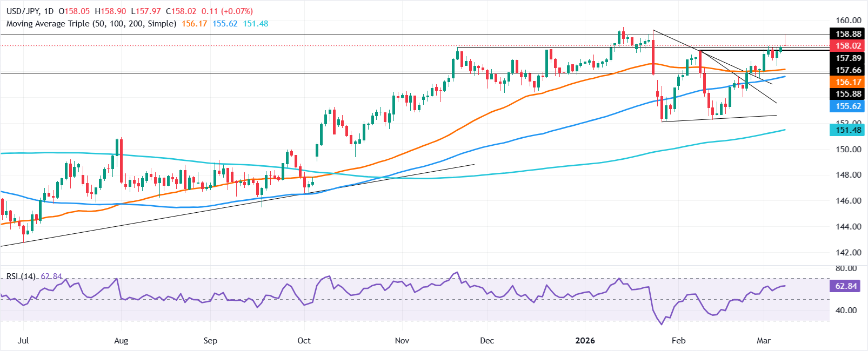Viewport: 868px width, 351px height.
Task: Click the 40.00 level on RSI axis
Action: (846, 310)
